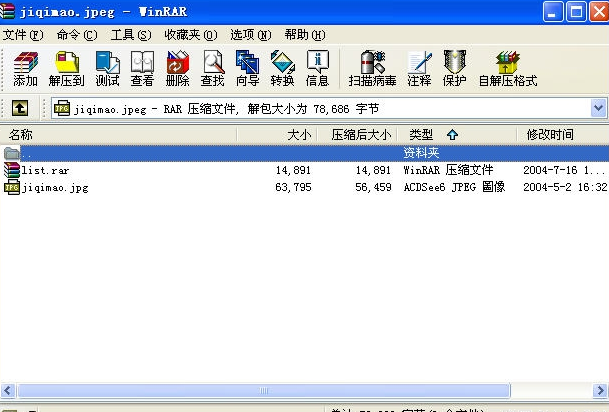The image size is (609, 412).
Task: Click the 资料夹 type cell
Action: pos(421,153)
